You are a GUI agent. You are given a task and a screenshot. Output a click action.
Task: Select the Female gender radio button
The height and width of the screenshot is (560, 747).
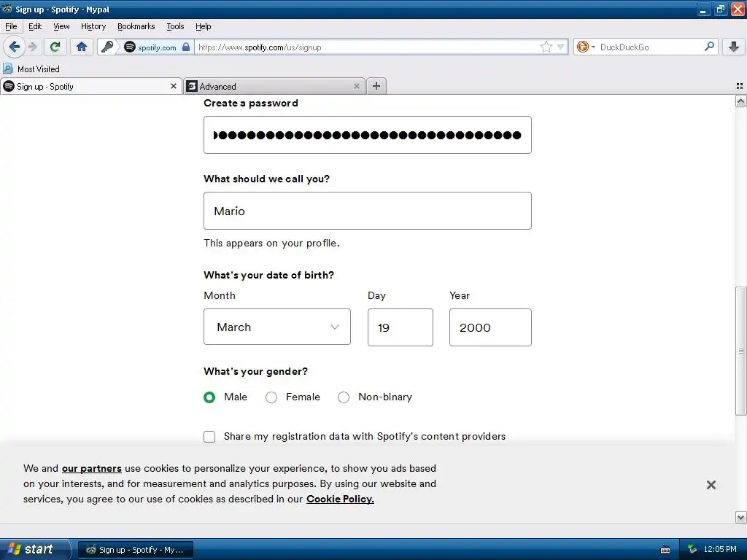pos(271,397)
